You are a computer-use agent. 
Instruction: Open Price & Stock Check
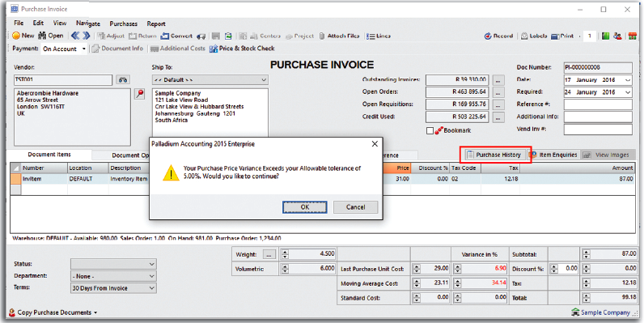pos(242,49)
